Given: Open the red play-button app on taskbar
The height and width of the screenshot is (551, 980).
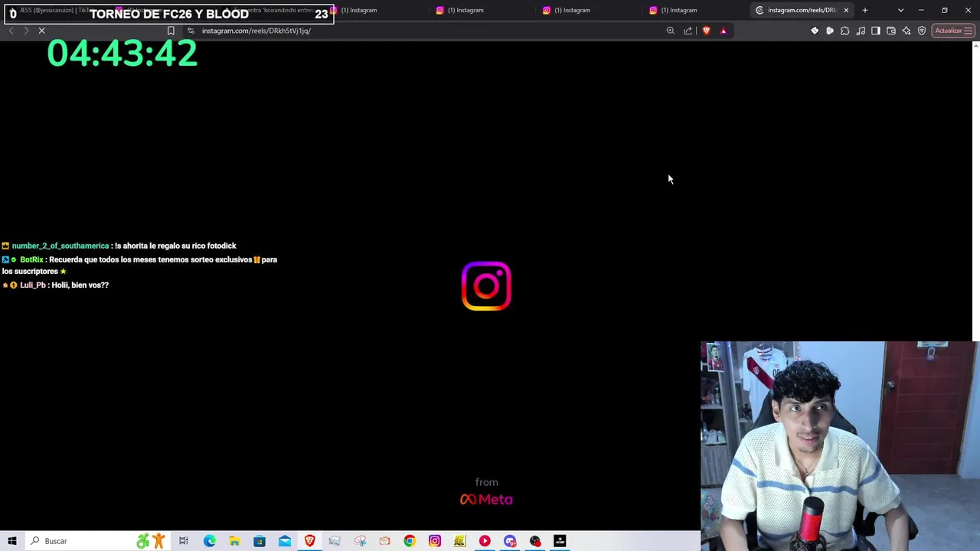Looking at the screenshot, I should point(485,541).
